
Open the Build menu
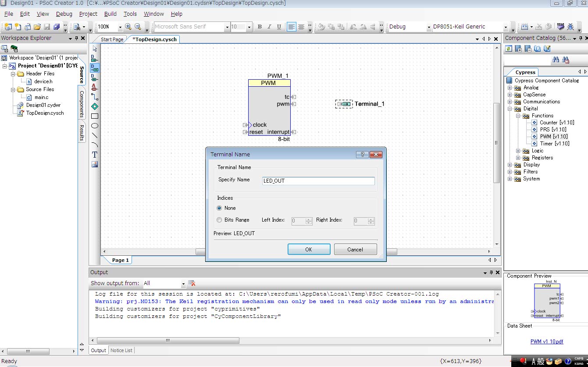pos(110,14)
